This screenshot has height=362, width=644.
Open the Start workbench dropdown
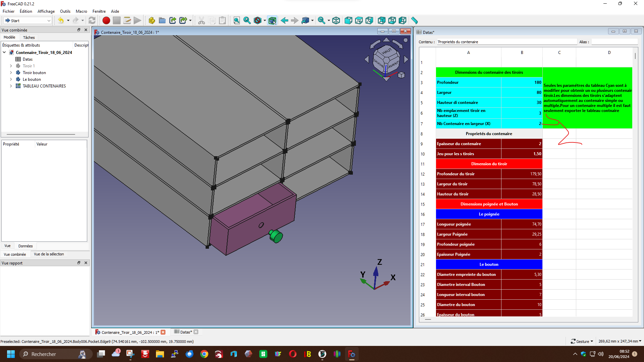point(28,20)
